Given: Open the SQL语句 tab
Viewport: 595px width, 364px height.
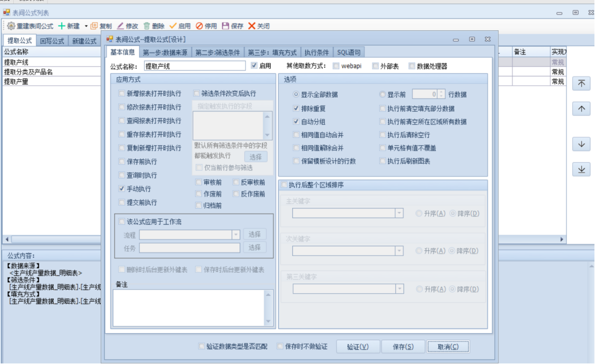Looking at the screenshot, I should coord(348,53).
